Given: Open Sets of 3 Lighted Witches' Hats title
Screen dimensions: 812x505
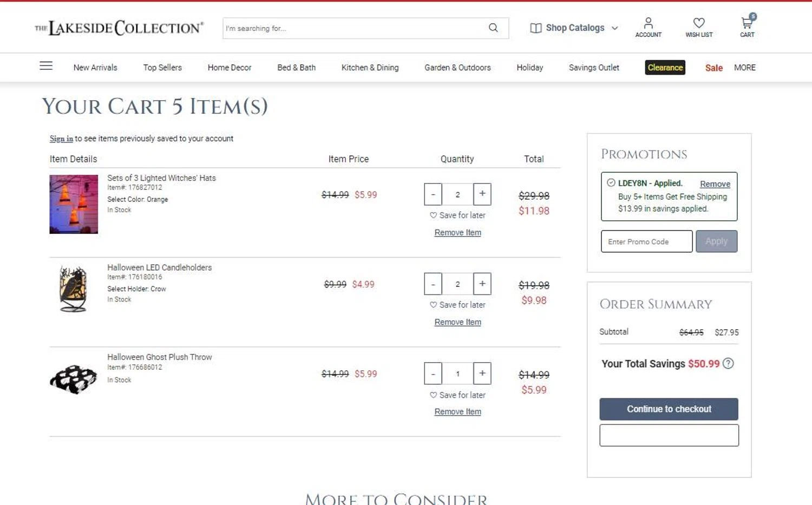Looking at the screenshot, I should click(161, 178).
